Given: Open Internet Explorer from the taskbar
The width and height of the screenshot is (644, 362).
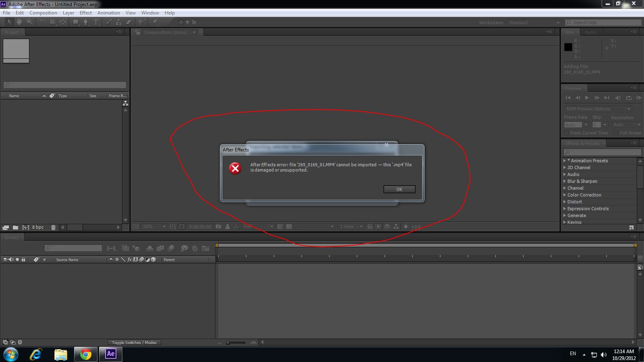Looking at the screenshot, I should tap(36, 354).
